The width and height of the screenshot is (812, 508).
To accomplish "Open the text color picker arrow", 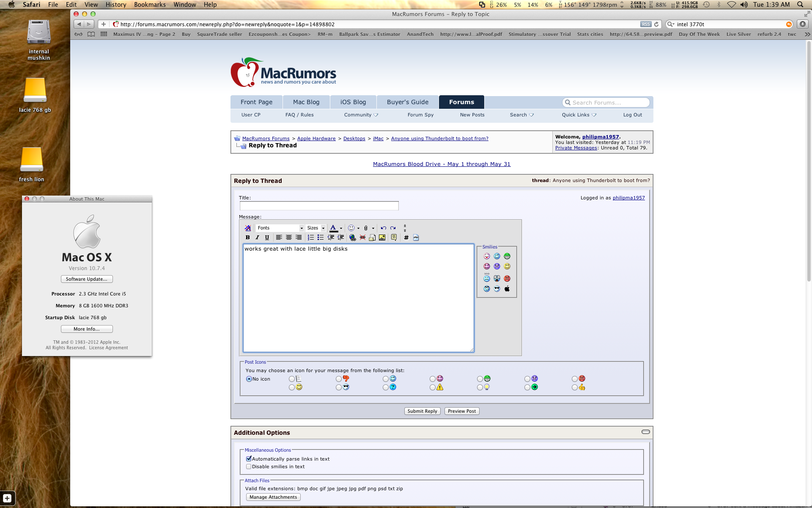I will (341, 228).
